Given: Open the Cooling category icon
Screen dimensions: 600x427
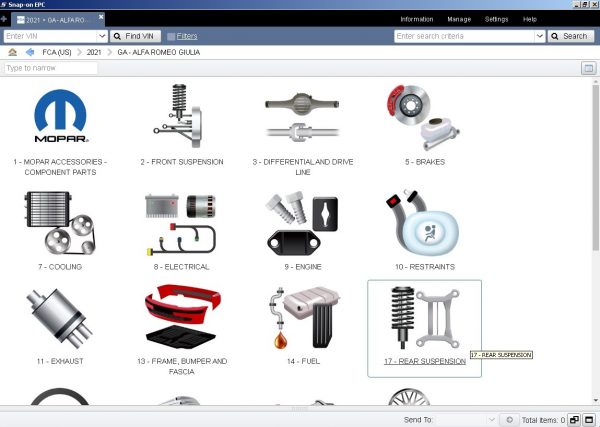Looking at the screenshot, I should [60, 223].
